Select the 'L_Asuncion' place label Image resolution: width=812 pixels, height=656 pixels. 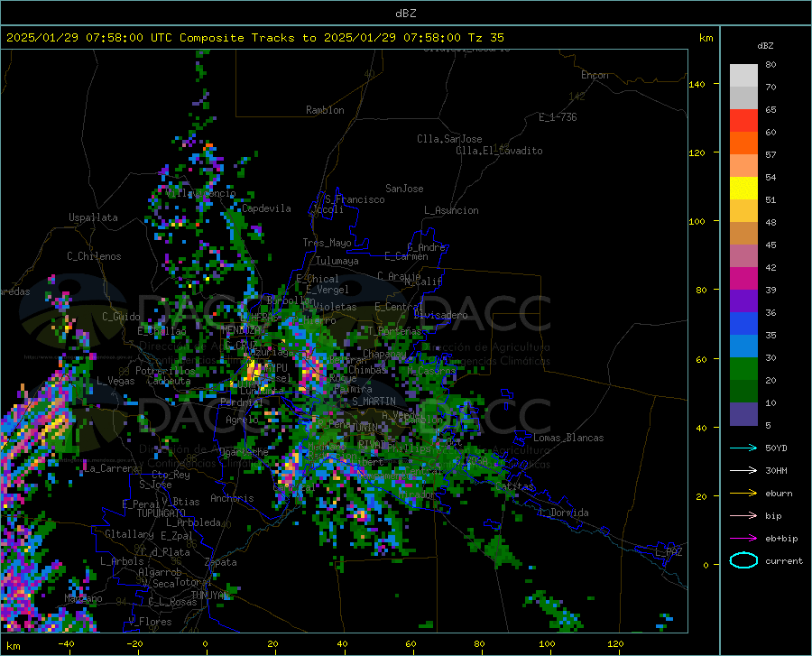451,210
